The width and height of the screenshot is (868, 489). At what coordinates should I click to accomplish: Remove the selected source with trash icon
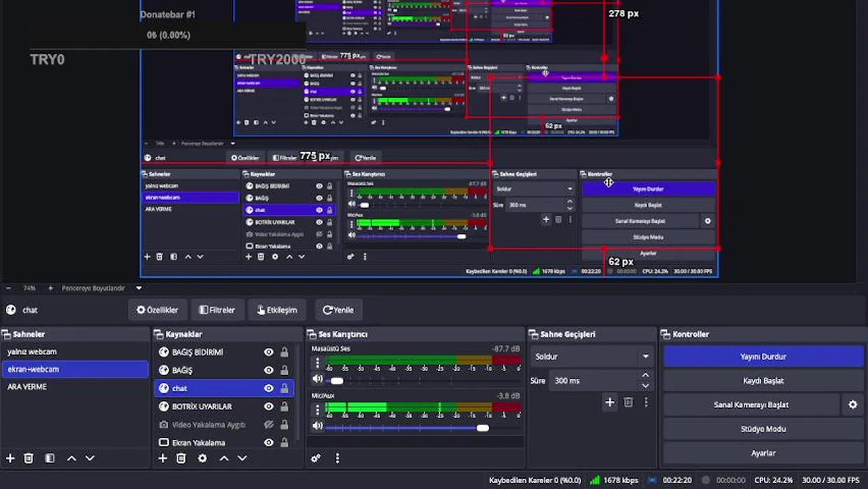(181, 458)
